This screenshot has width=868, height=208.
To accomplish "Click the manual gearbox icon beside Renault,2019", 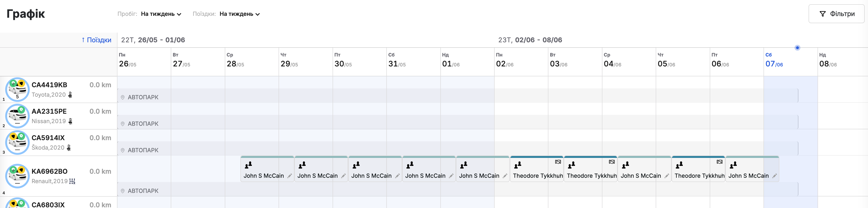I will pos(72,181).
